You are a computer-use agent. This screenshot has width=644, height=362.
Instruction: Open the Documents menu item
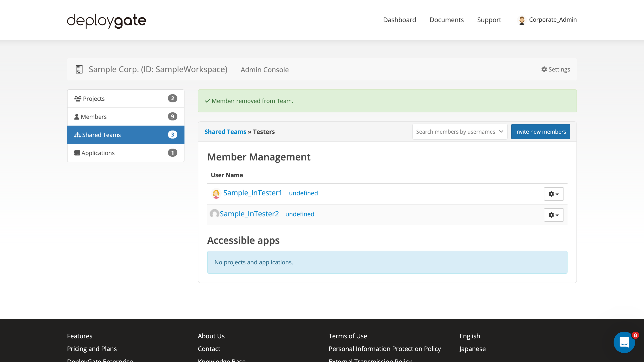click(447, 20)
